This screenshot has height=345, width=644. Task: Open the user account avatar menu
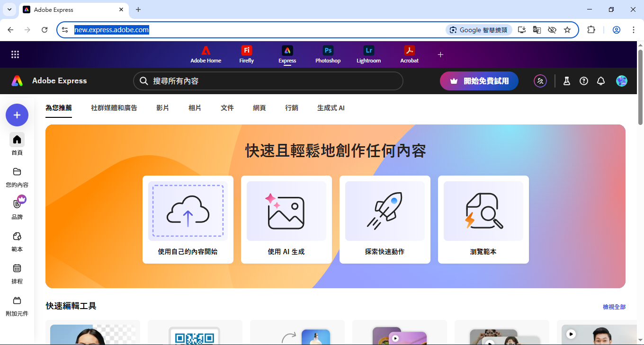[x=621, y=81]
